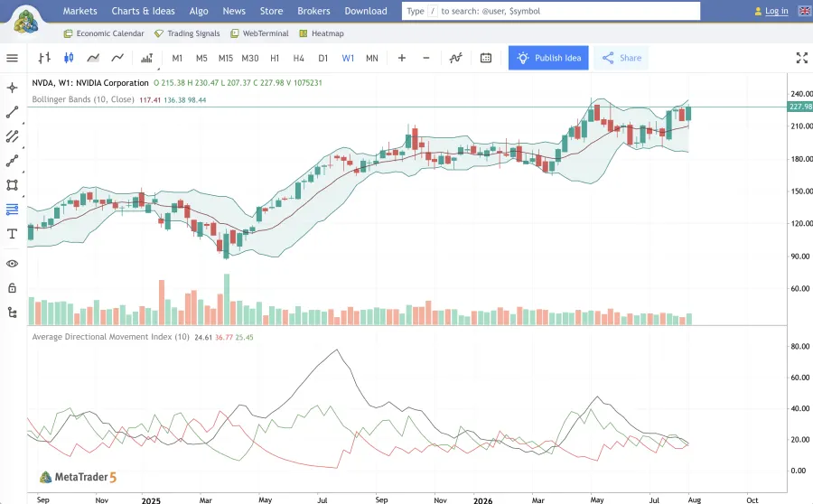The image size is (813, 504).
Task: Click the NVDA, W1 symbol title
Action: [x=90, y=82]
